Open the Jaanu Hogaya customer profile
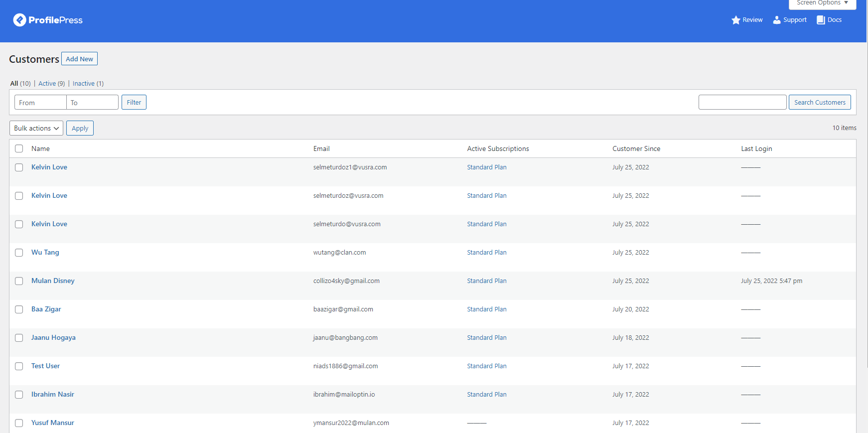Viewport: 868px width, 433px height. (x=53, y=337)
